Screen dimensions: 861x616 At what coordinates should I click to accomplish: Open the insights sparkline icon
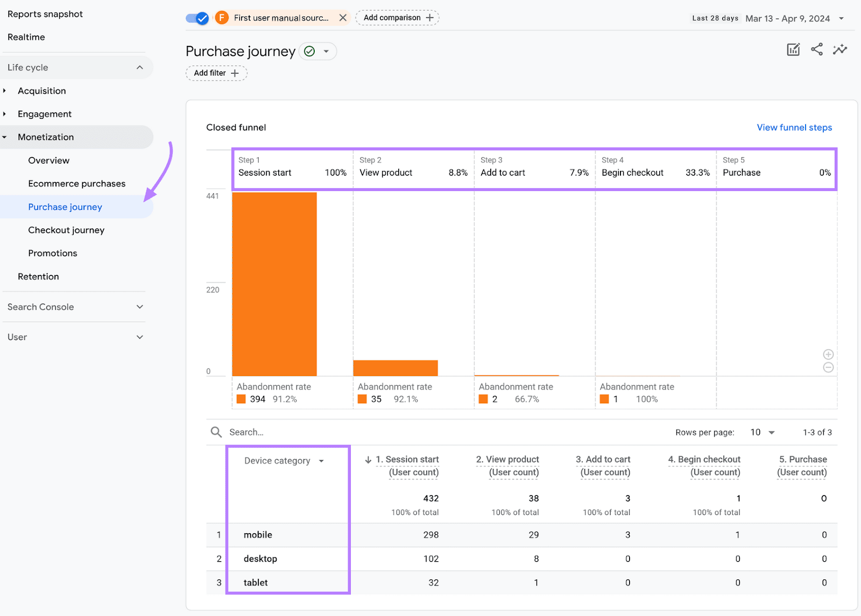click(839, 49)
